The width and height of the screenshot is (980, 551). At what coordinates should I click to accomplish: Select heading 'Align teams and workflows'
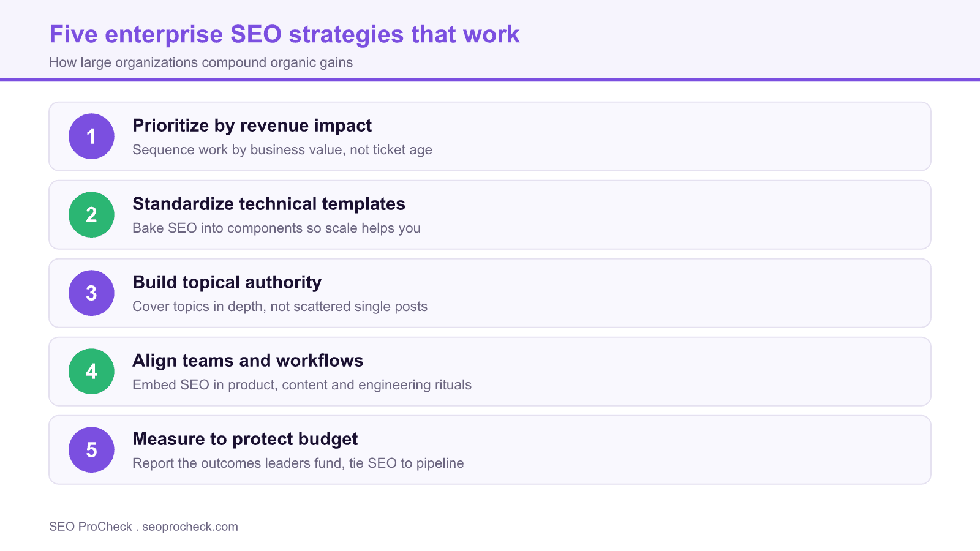(247, 361)
